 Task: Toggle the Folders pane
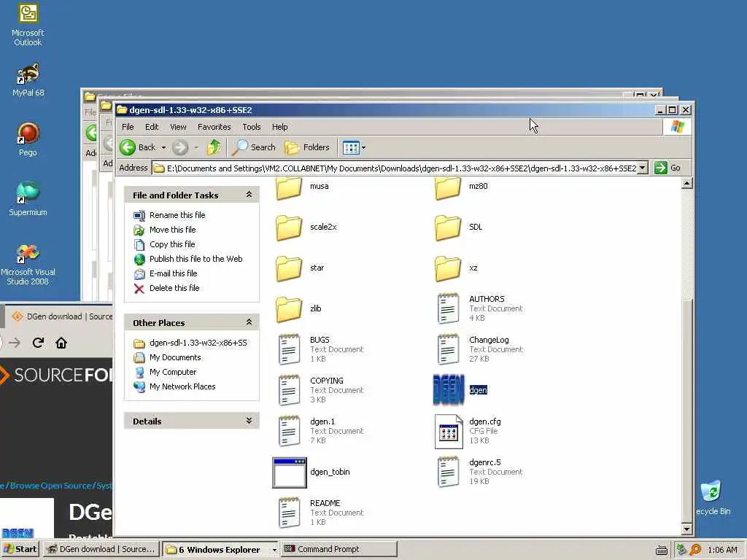pyautogui.click(x=307, y=147)
